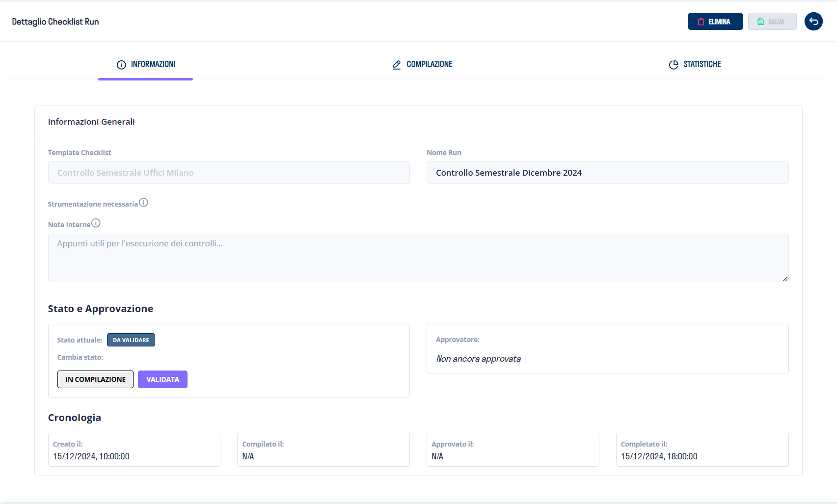Screen dimensions: 837x504
Task: Click the trash icon in Elimina button
Action: [701, 22]
